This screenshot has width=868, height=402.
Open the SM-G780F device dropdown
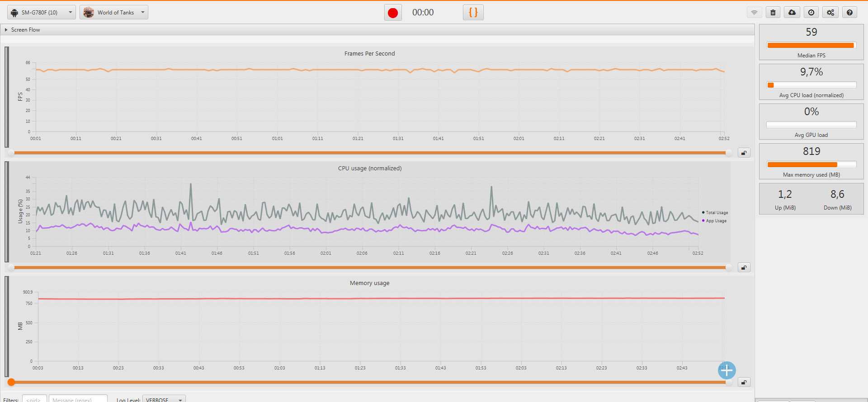[x=41, y=13]
